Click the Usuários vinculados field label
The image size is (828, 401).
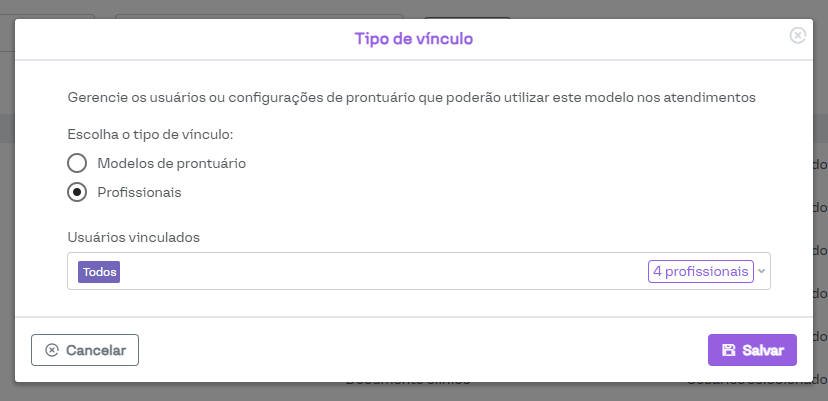pyautogui.click(x=134, y=237)
